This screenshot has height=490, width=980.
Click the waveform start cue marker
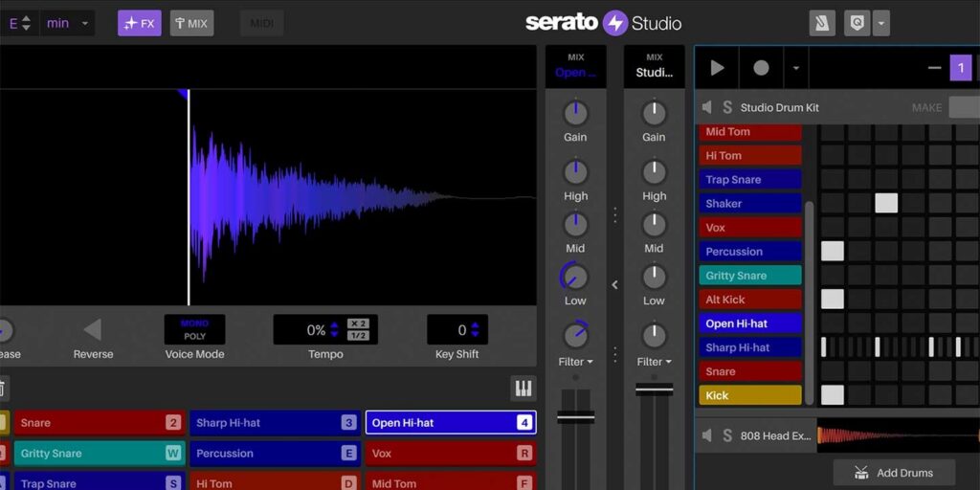183,94
